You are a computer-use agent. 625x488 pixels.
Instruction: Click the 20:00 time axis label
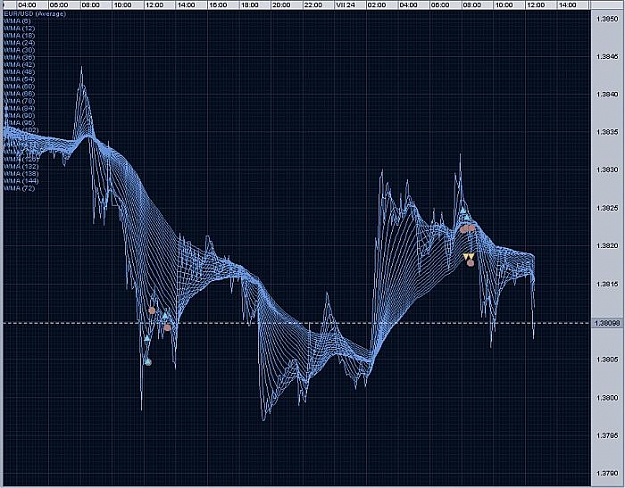tap(281, 5)
